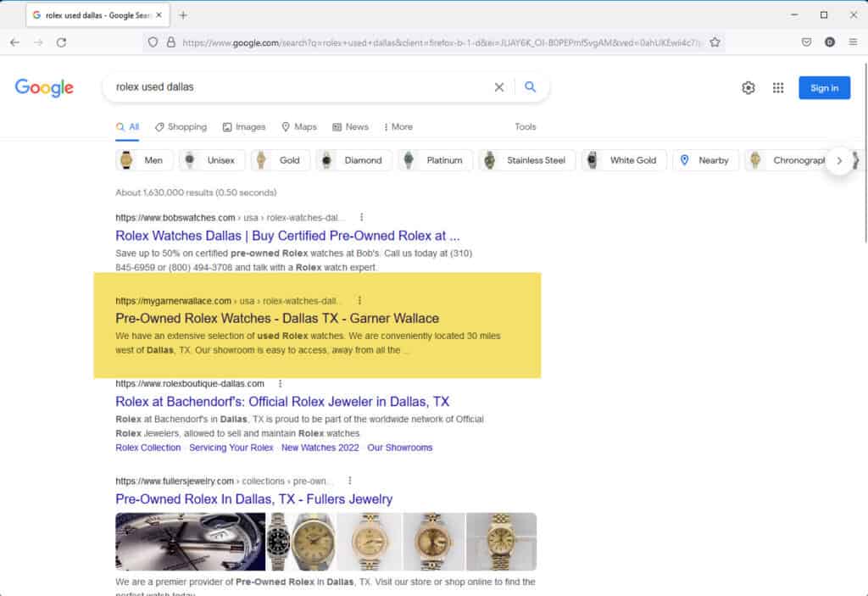Open the silver dial close-up watch thumbnail
The height and width of the screenshot is (596, 868).
point(191,542)
